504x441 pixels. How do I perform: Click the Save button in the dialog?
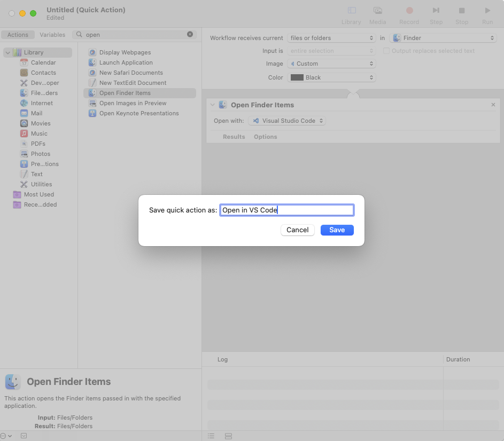coord(337,230)
